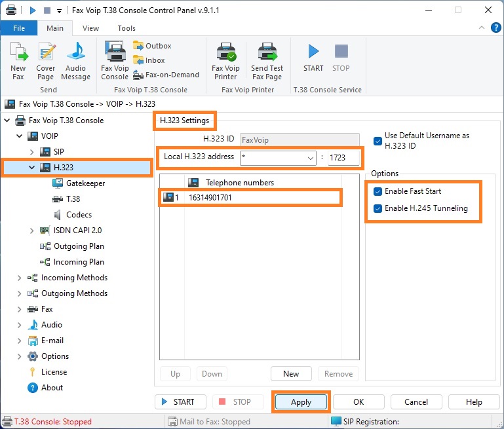Screen dimensions: 504x429
Task: Select Codecs under H.323
Action: click(79, 215)
